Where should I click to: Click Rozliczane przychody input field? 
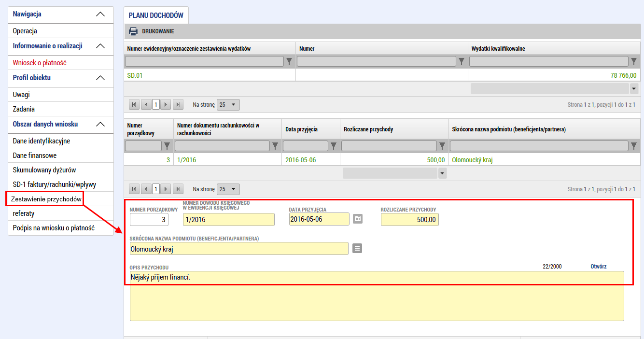tap(410, 219)
